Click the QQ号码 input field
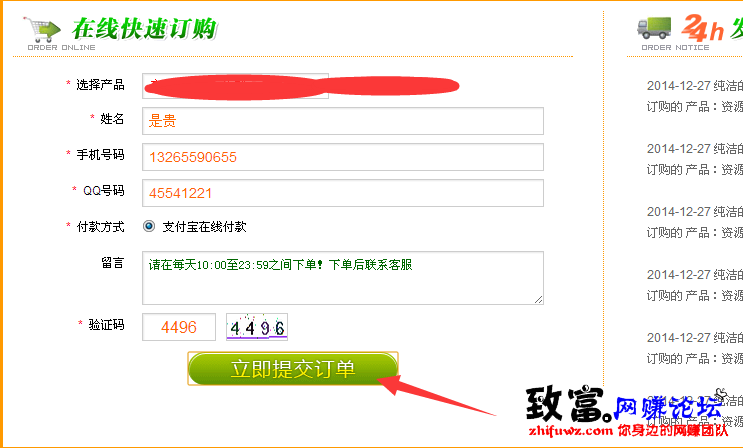Viewport: 743px width, 448px height. [x=343, y=193]
